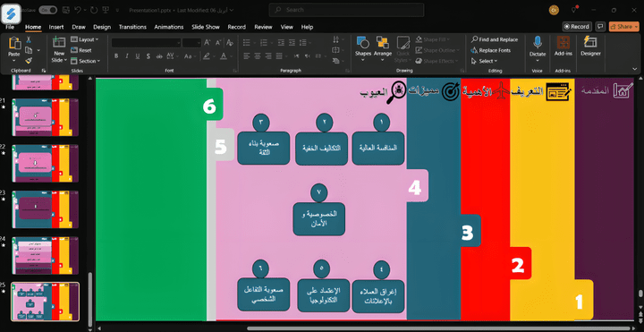644x332 pixels.
Task: Start presentation from beginning icon
Action: [x=106, y=10]
